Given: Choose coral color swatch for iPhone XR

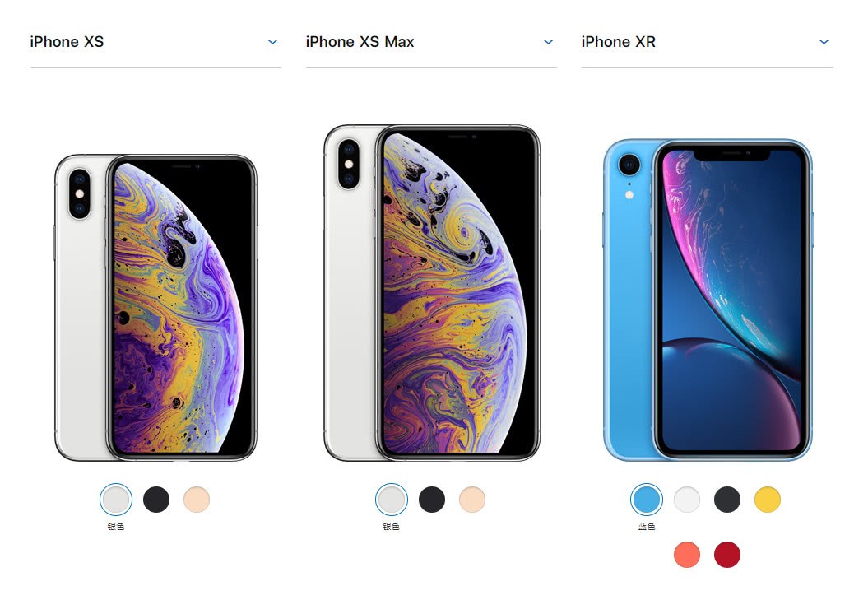Looking at the screenshot, I should (687, 555).
